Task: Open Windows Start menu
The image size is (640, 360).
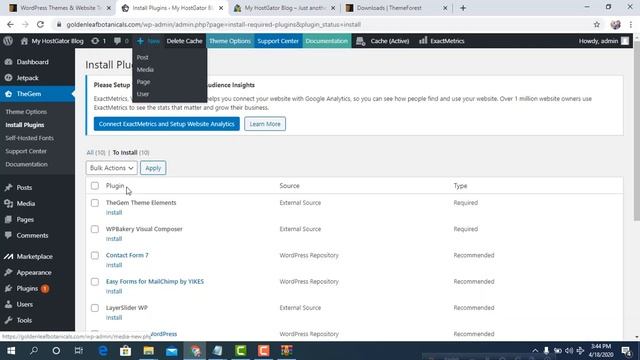Action: click(x=11, y=351)
